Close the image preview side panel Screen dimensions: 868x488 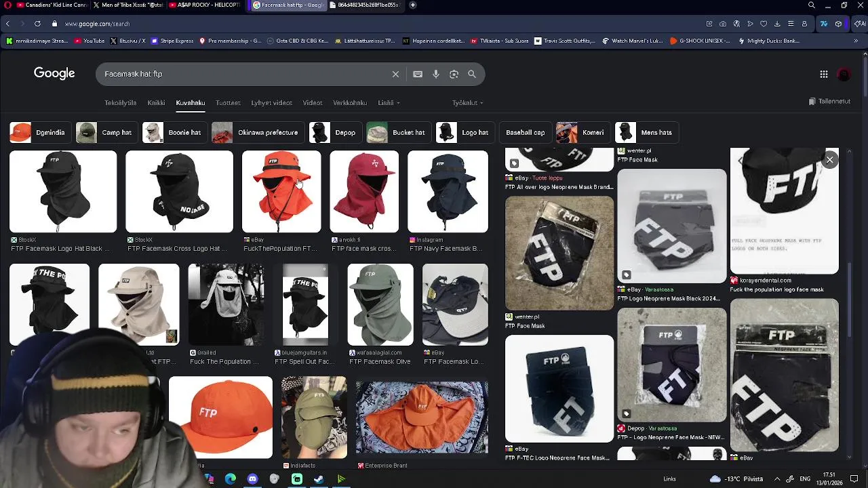click(x=829, y=160)
